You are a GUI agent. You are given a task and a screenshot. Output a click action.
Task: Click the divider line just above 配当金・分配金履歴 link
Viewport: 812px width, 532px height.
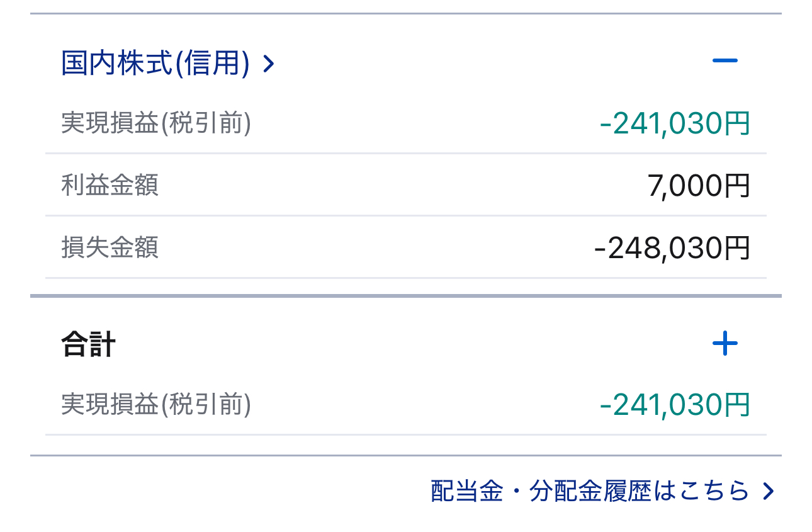[x=405, y=455]
